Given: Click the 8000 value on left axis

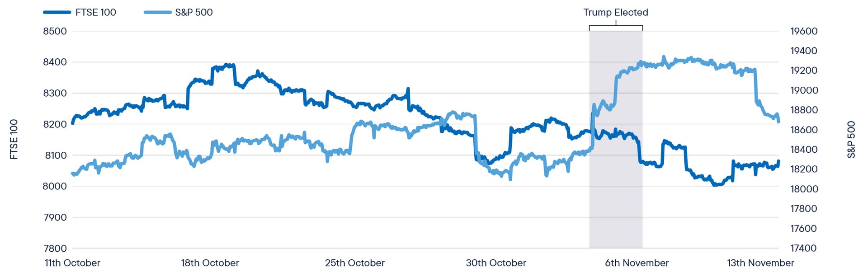Looking at the screenshot, I should (55, 186).
